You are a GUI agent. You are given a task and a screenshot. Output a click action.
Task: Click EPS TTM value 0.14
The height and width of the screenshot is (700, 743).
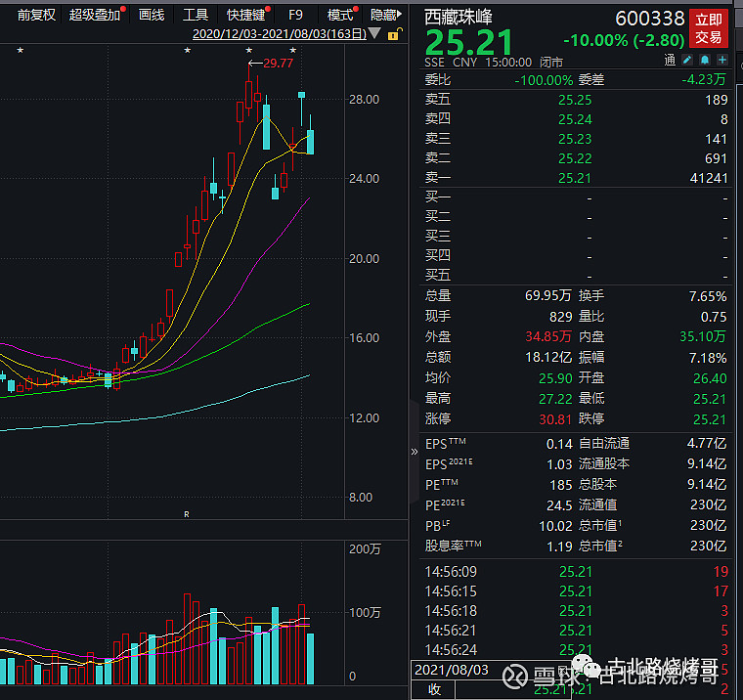coord(559,444)
